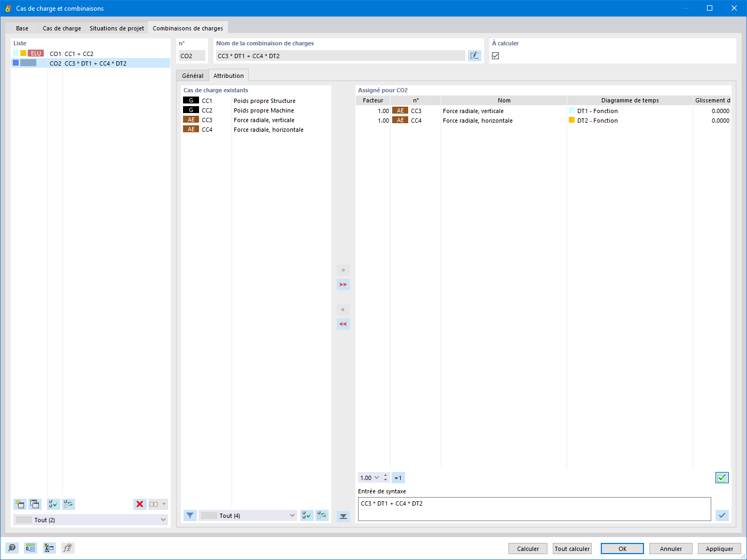
Task: Click the factor spinner up arrow
Action: (386, 475)
